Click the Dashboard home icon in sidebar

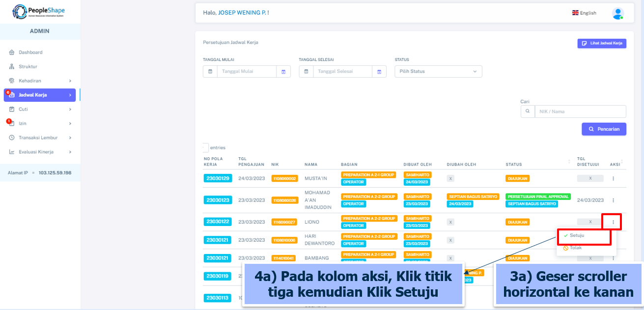(12, 53)
